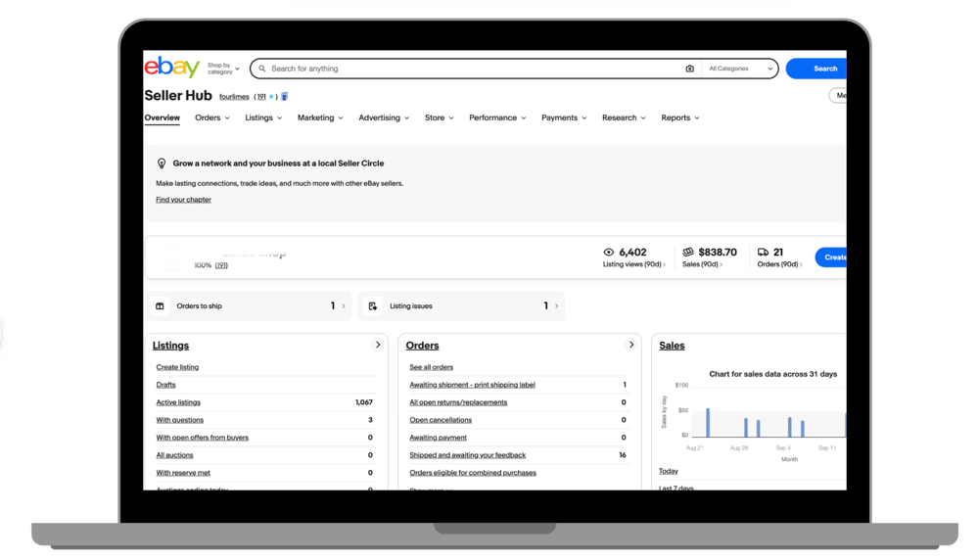Expand the Payments menu

pyautogui.click(x=564, y=118)
